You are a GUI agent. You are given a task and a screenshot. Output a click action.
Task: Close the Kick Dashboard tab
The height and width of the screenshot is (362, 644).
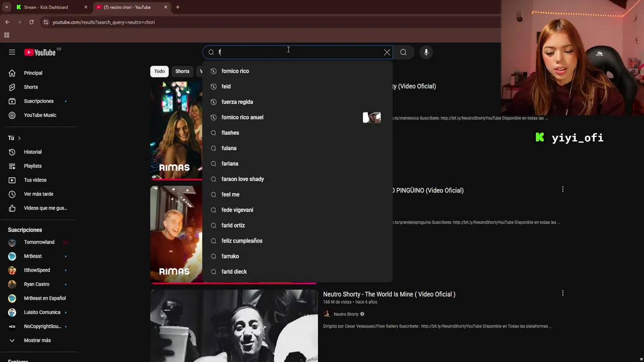point(86,7)
